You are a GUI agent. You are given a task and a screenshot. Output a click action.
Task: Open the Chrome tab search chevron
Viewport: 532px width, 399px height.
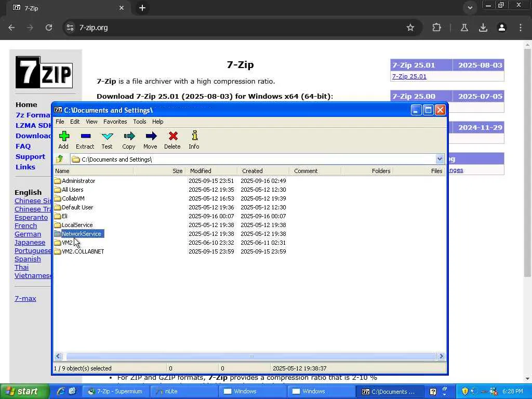[x=470, y=8]
